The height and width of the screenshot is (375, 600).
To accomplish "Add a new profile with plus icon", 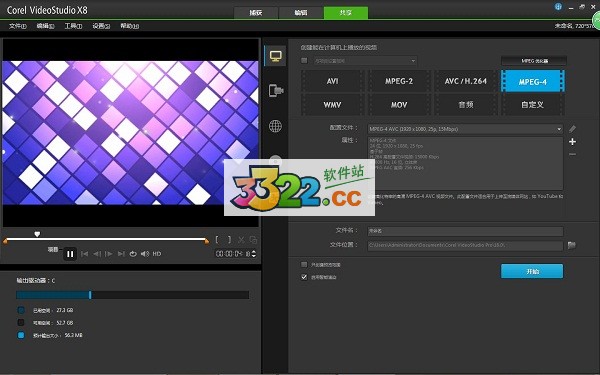I will (572, 142).
